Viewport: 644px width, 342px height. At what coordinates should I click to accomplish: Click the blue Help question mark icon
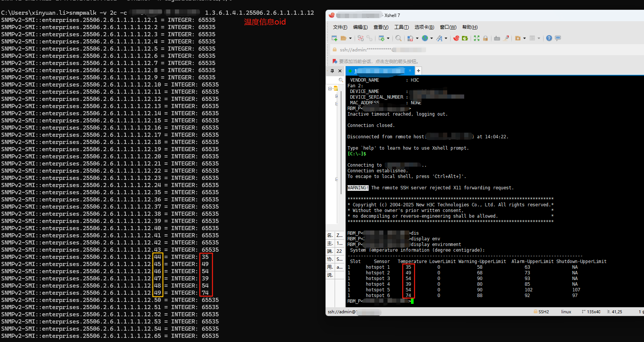pos(549,38)
